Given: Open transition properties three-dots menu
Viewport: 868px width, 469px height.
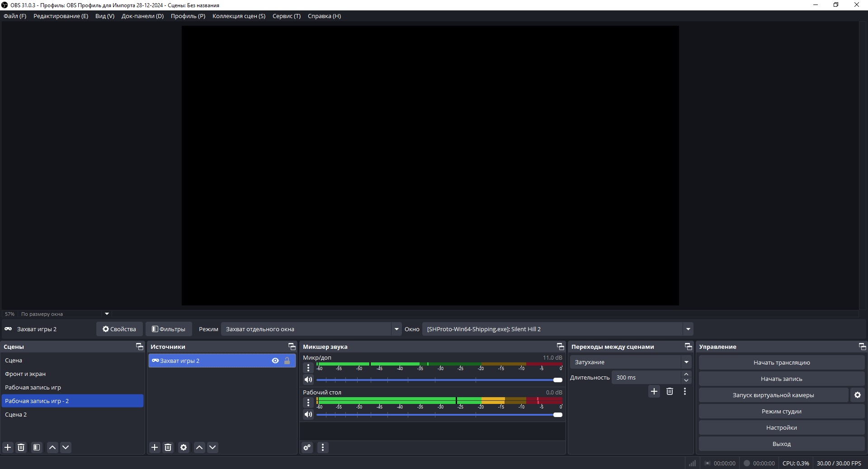Looking at the screenshot, I should 685,391.
